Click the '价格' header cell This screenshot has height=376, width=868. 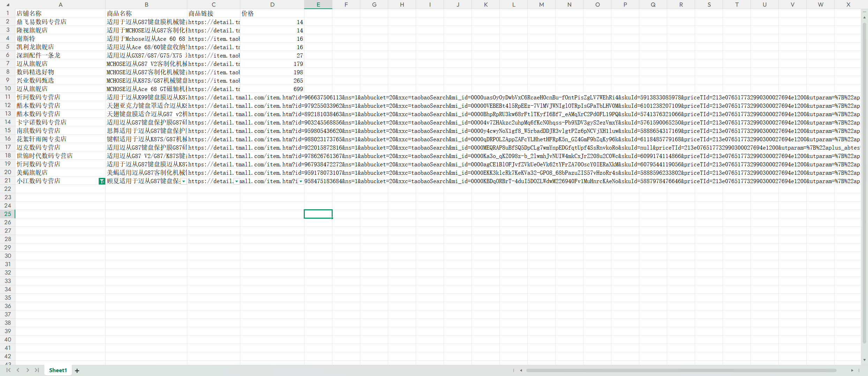[x=272, y=13]
